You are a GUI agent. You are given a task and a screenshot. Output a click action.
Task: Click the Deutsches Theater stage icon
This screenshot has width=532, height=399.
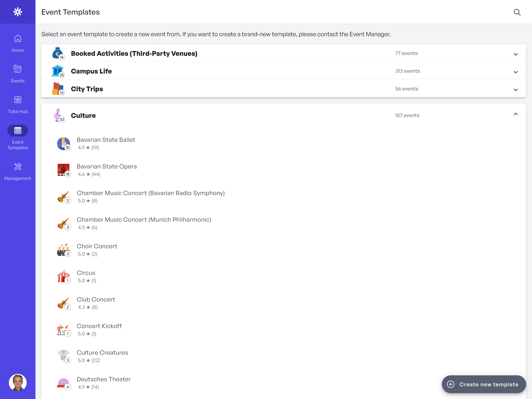[63, 383]
